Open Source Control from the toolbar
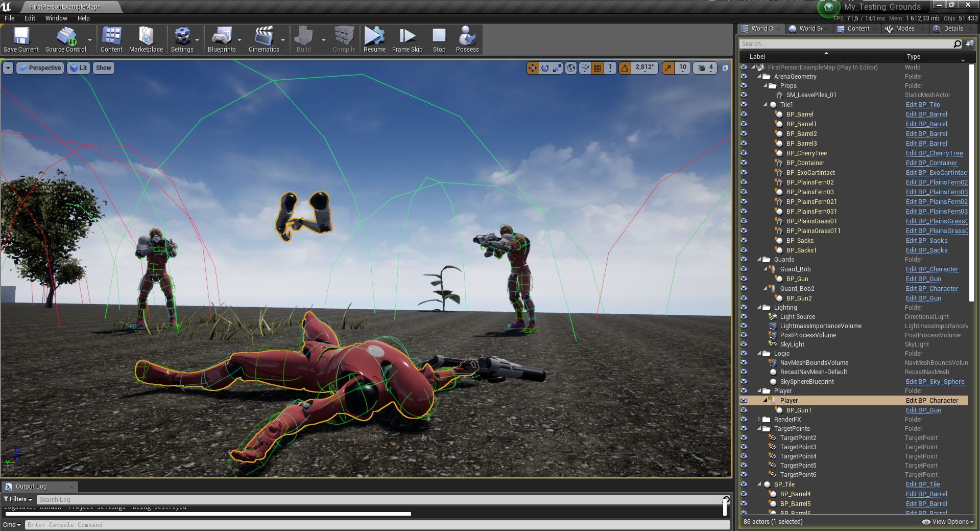The height and width of the screenshot is (531, 980). tap(66, 39)
